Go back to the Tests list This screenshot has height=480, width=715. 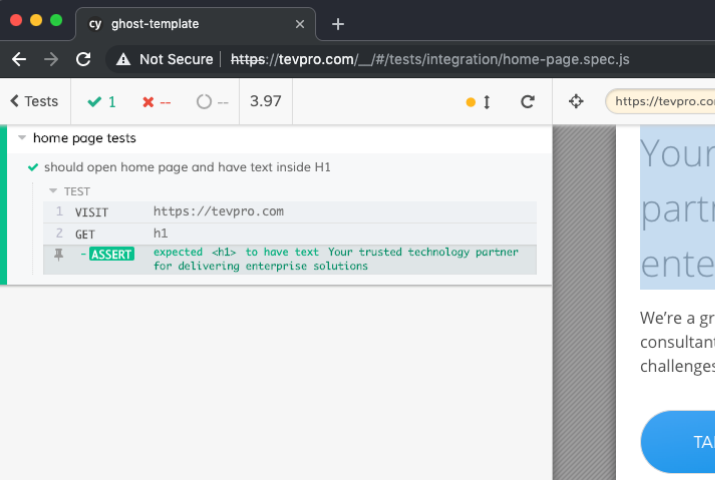[x=34, y=101]
